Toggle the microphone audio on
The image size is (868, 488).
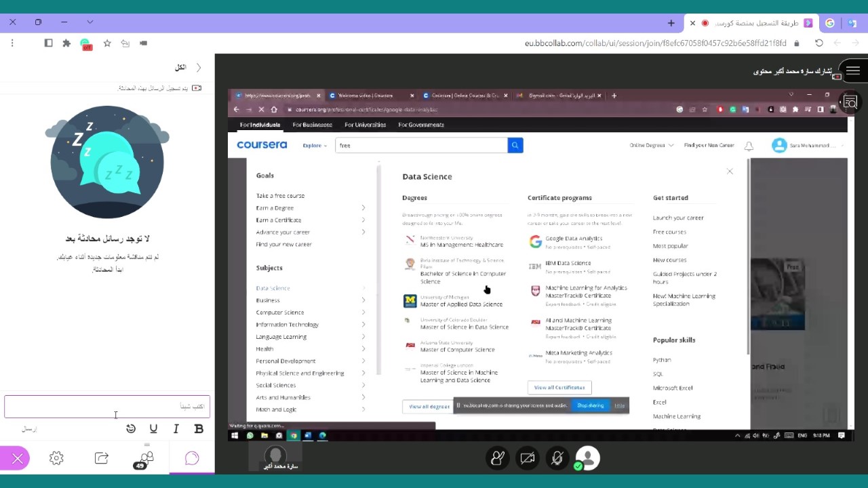click(x=557, y=459)
